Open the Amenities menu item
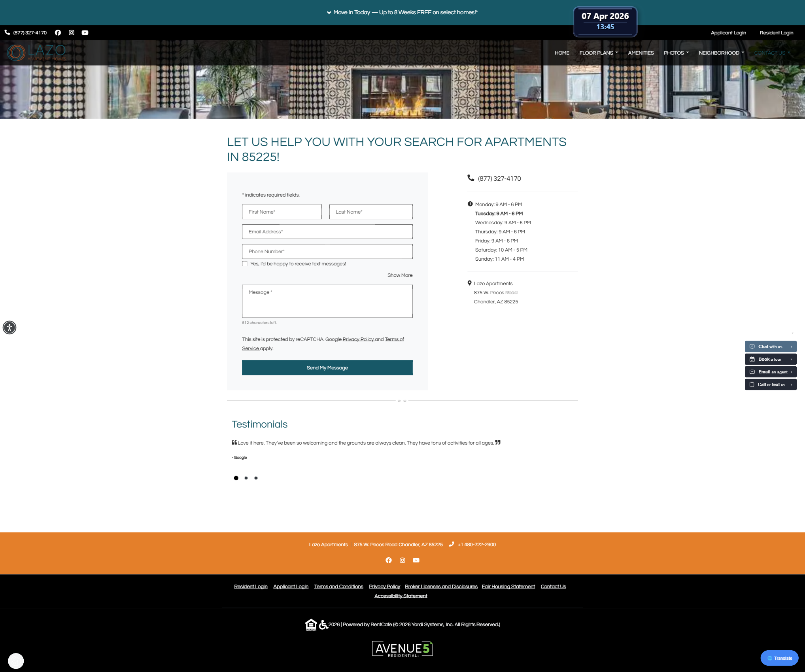The height and width of the screenshot is (672, 805). pyautogui.click(x=641, y=53)
